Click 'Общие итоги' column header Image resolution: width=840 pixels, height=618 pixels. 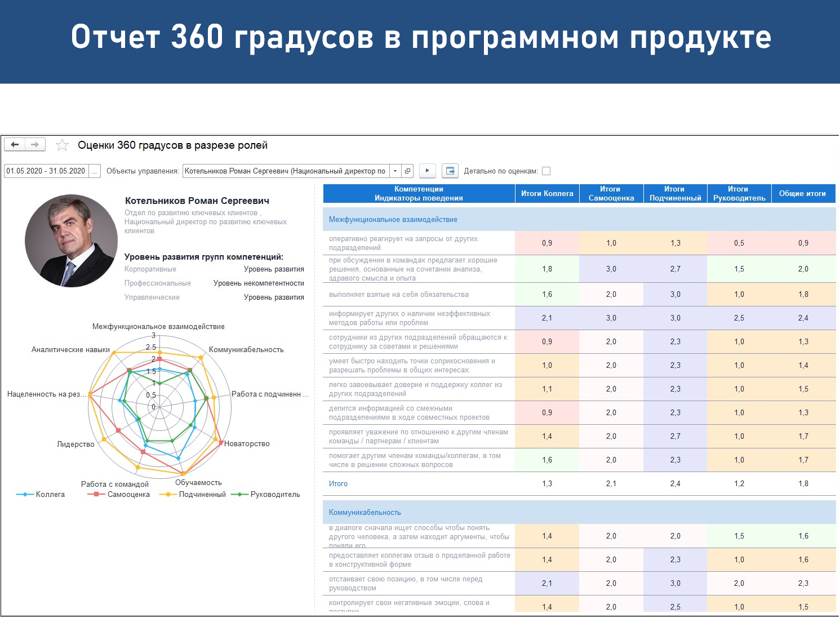[x=803, y=193]
